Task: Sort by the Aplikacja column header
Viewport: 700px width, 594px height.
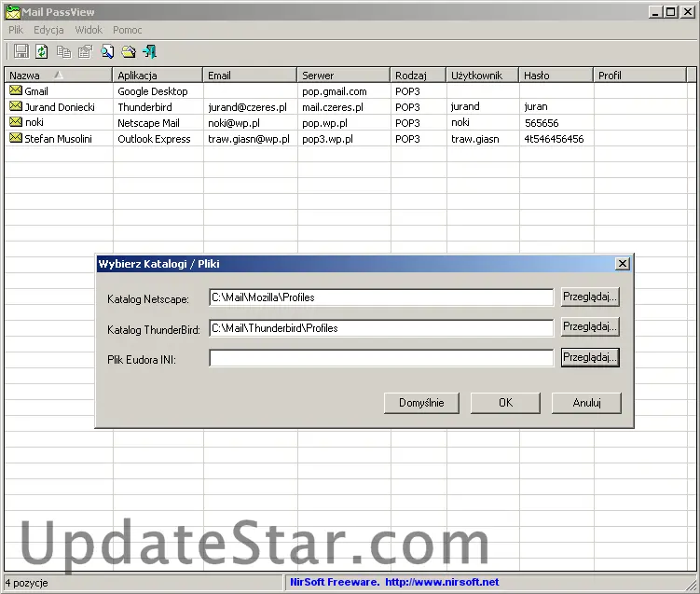Action: click(x=158, y=75)
